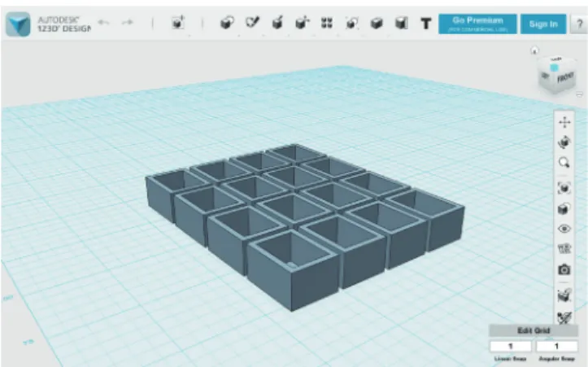Click the Front face of view cube
The width and height of the screenshot is (588, 367).
(565, 78)
